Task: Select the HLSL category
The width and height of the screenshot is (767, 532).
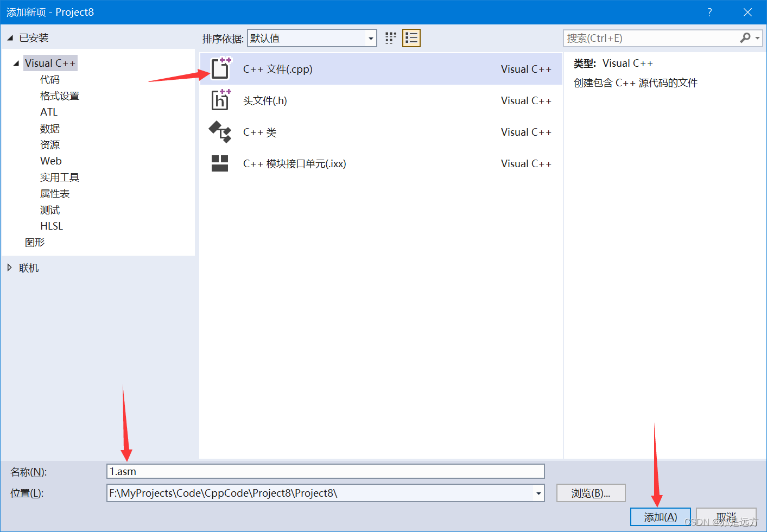Action: (x=52, y=226)
